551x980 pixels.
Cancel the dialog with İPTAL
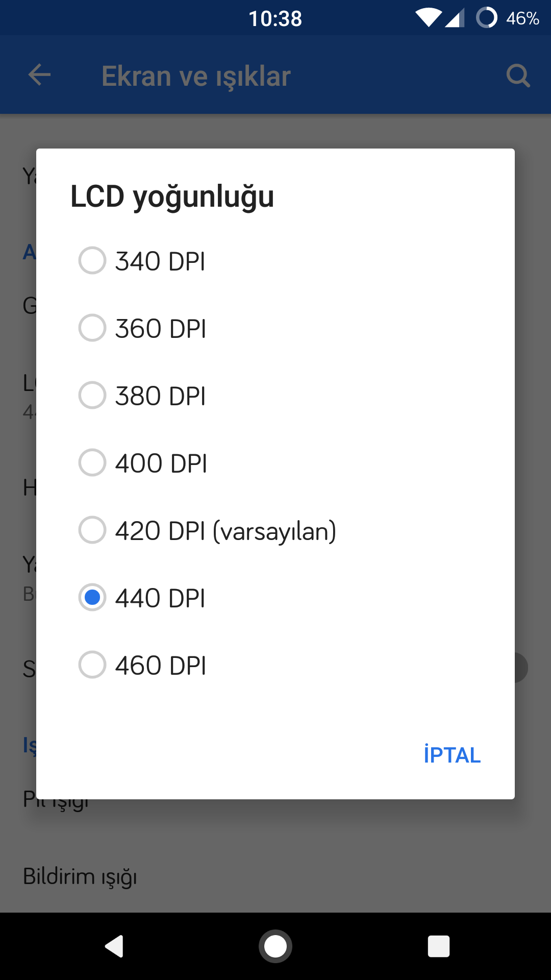tap(452, 755)
